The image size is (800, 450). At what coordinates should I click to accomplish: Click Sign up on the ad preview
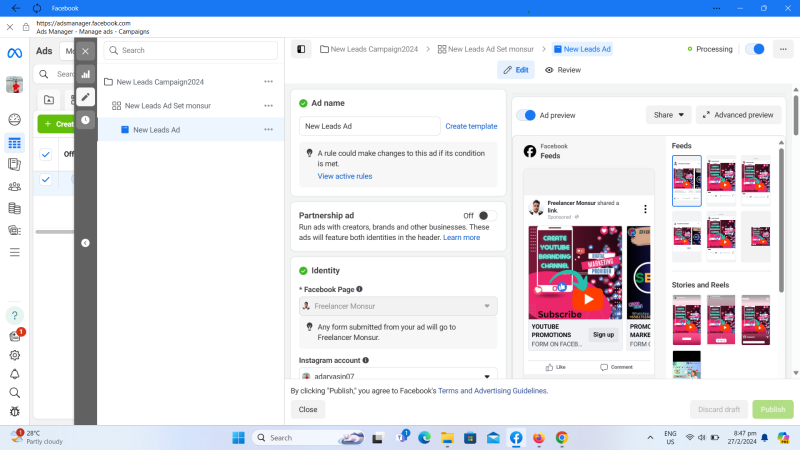click(603, 335)
